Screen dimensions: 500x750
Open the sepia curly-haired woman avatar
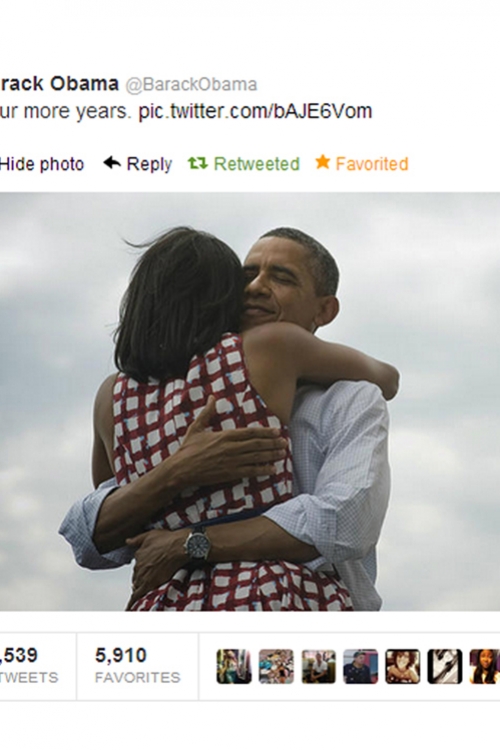(x=403, y=666)
